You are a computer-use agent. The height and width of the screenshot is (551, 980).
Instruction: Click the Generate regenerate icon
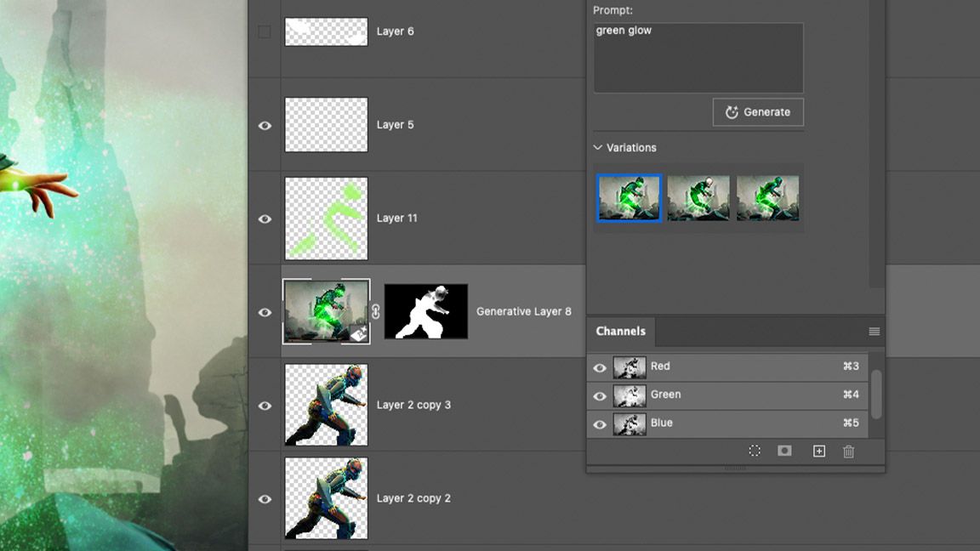[x=733, y=111]
